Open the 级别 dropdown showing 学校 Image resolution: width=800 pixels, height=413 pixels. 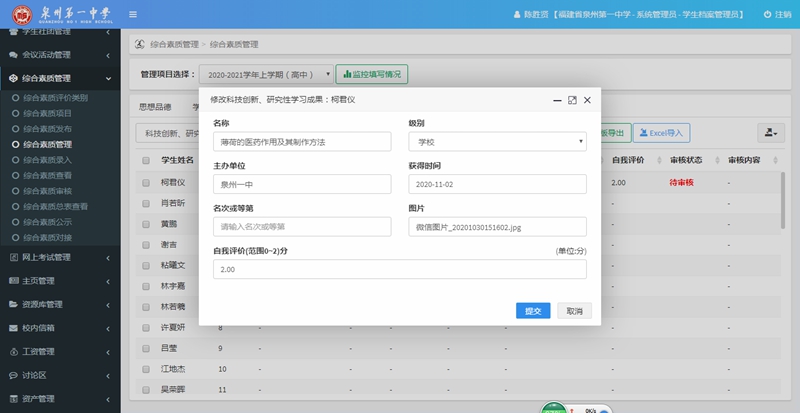(497, 142)
